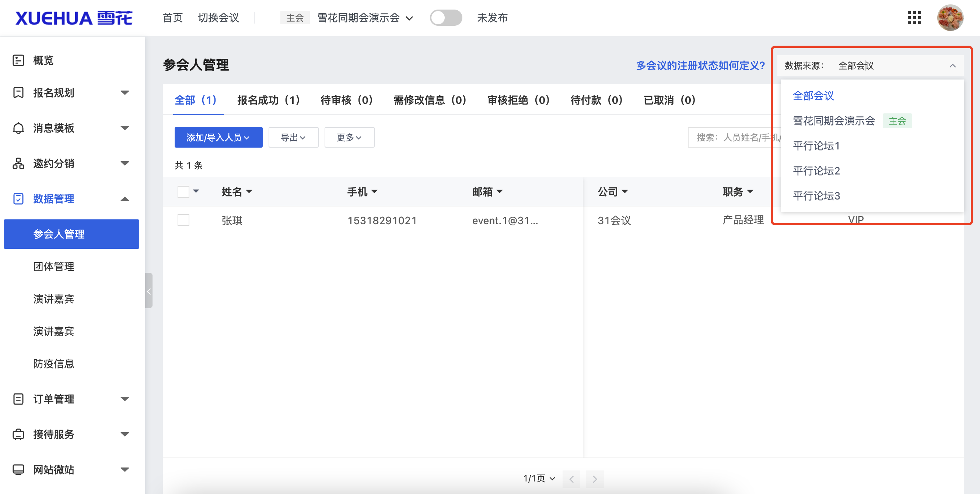Open the 1/1页 page selector
Viewport: 980px width, 494px height.
click(539, 479)
